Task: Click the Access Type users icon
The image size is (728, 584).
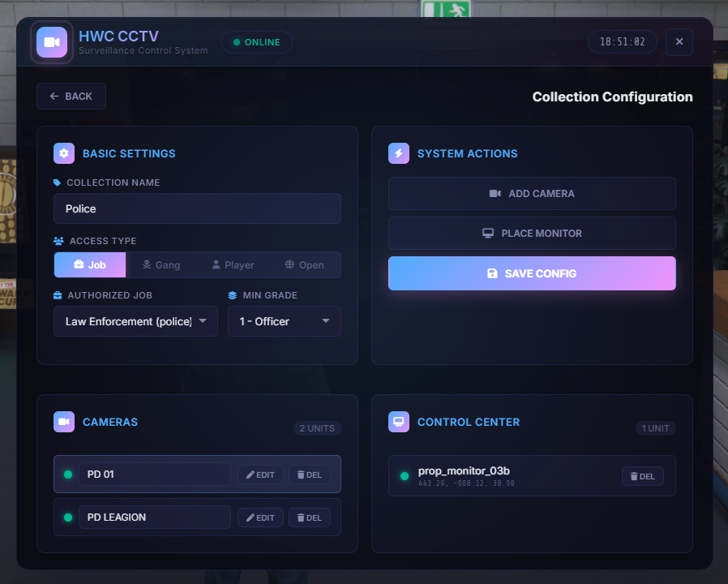Action: 58,241
